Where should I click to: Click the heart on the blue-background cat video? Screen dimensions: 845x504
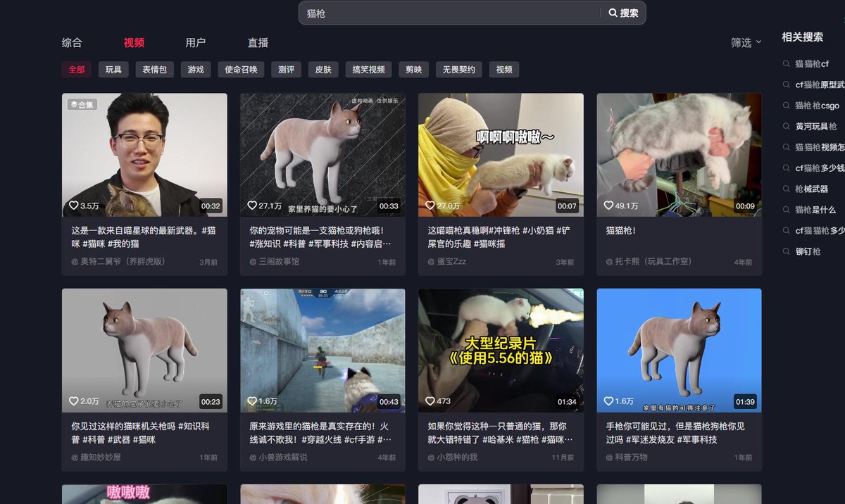608,401
